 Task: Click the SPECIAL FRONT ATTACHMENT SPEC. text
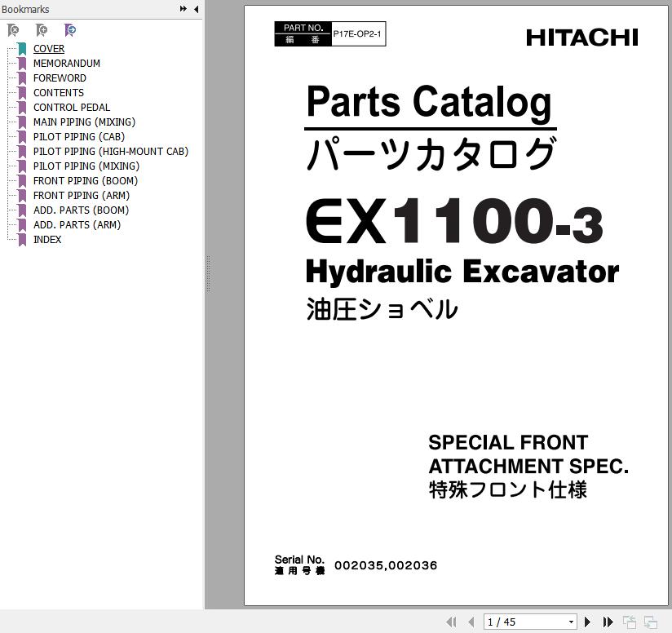pyautogui.click(x=528, y=454)
